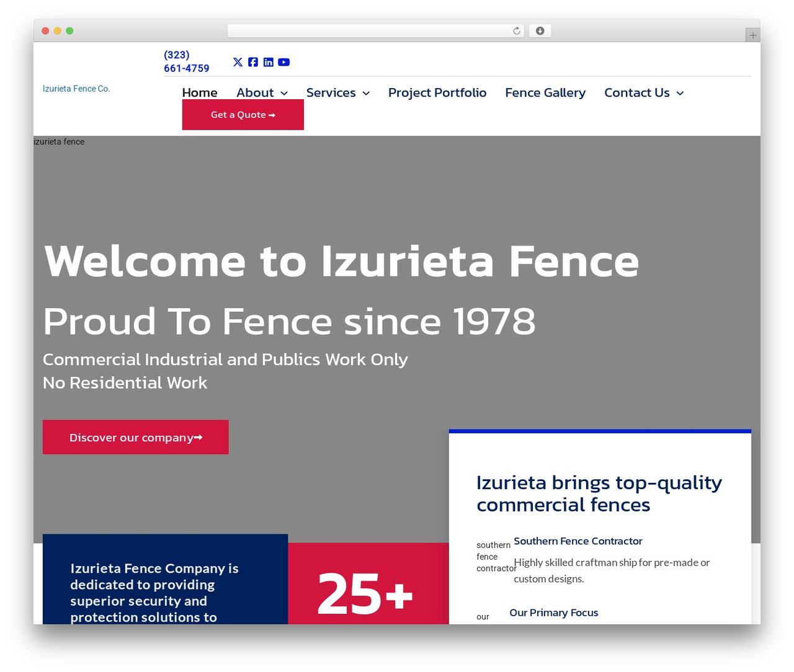Expand the About submenu chevron

pyautogui.click(x=284, y=93)
